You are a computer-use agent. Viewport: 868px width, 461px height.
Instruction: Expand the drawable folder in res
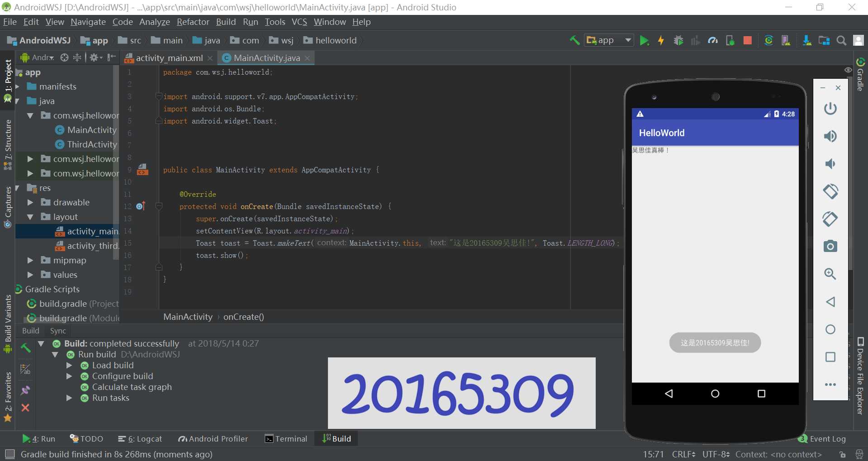click(x=30, y=202)
